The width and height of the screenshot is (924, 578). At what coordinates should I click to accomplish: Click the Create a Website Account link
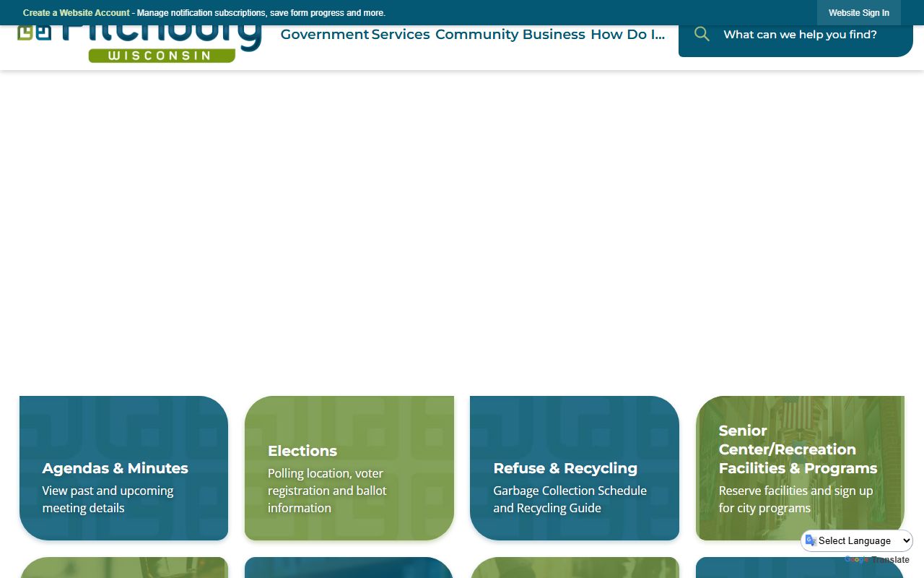[x=77, y=13]
